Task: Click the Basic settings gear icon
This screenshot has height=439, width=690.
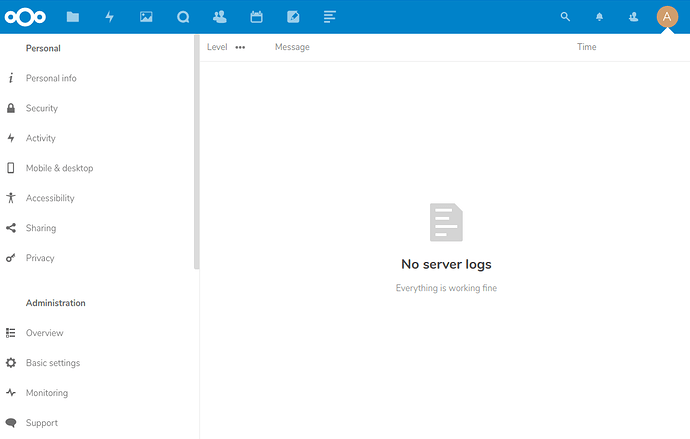Action: 11,363
